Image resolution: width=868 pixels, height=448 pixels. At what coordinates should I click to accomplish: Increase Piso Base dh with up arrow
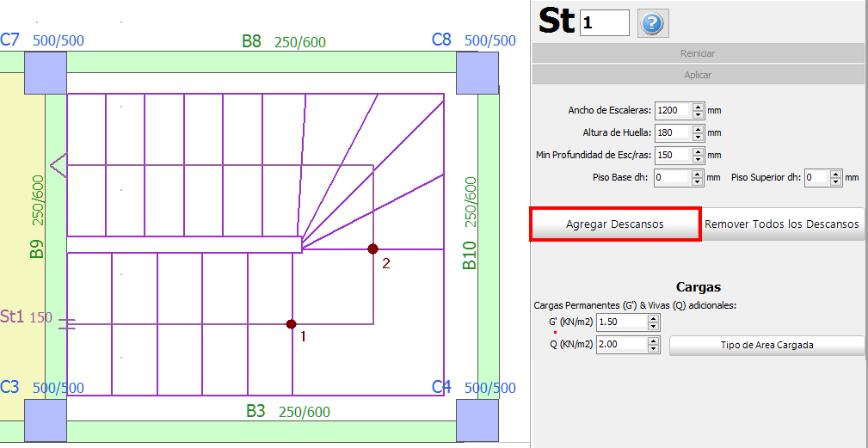pyautogui.click(x=698, y=174)
